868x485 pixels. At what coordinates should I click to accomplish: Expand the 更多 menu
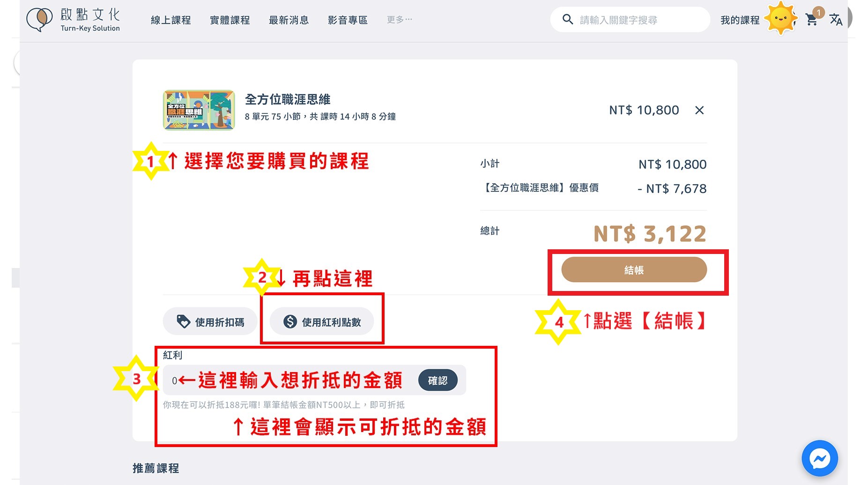[399, 20]
